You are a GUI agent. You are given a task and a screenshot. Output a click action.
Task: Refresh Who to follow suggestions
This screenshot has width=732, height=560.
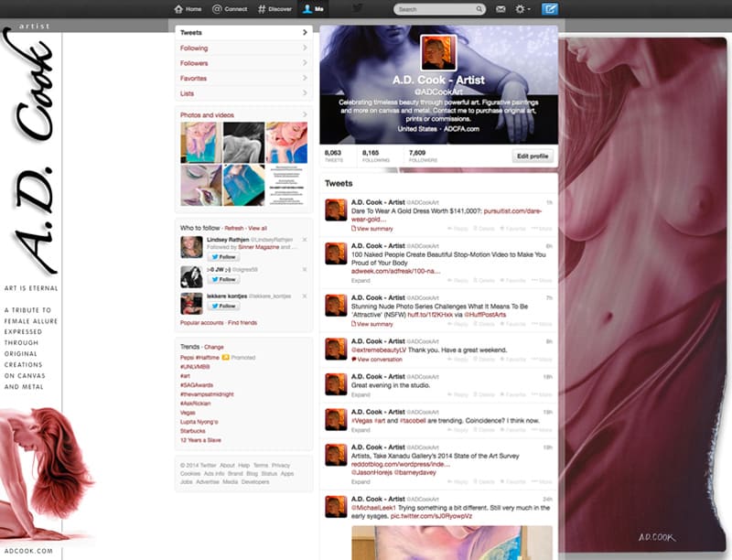point(234,228)
